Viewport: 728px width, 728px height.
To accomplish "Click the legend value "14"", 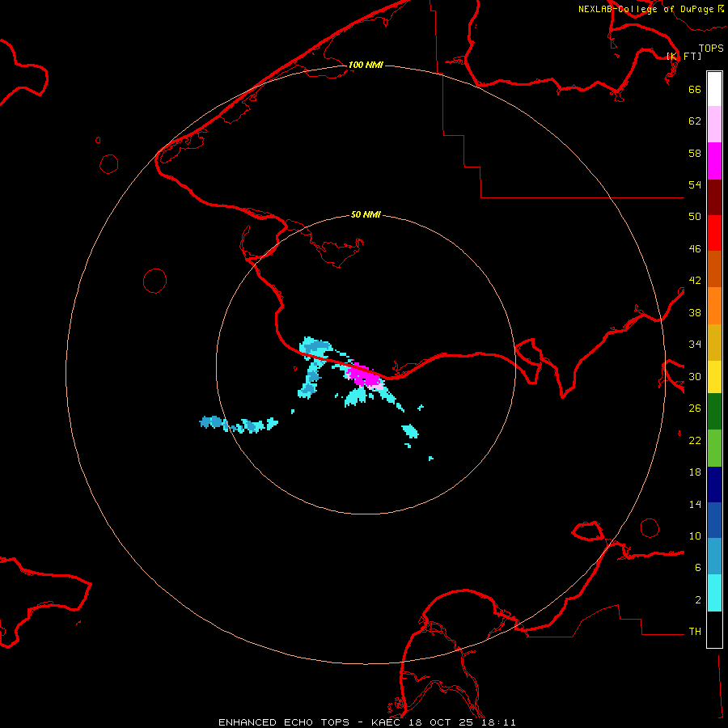I will pyautogui.click(x=695, y=504).
